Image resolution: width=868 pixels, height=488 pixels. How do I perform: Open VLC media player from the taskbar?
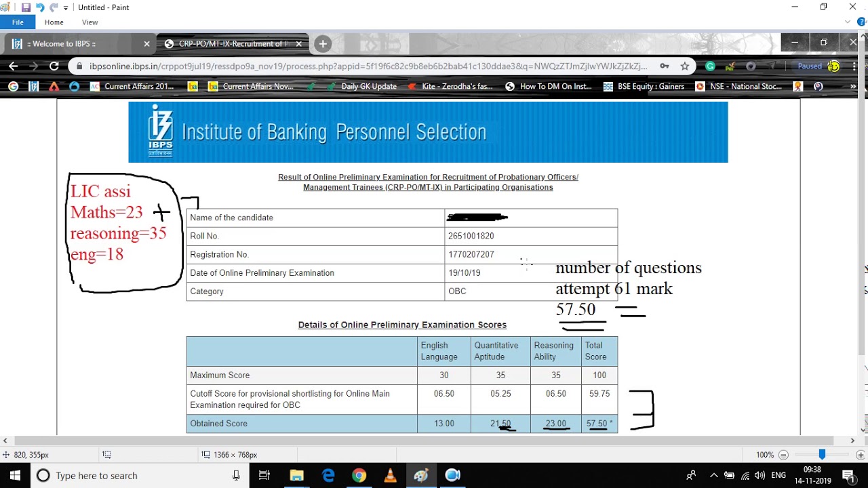(x=390, y=476)
